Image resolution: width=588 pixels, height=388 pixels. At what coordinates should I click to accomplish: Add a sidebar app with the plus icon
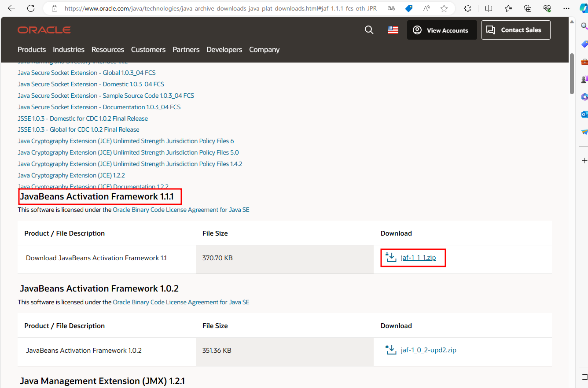click(x=584, y=160)
